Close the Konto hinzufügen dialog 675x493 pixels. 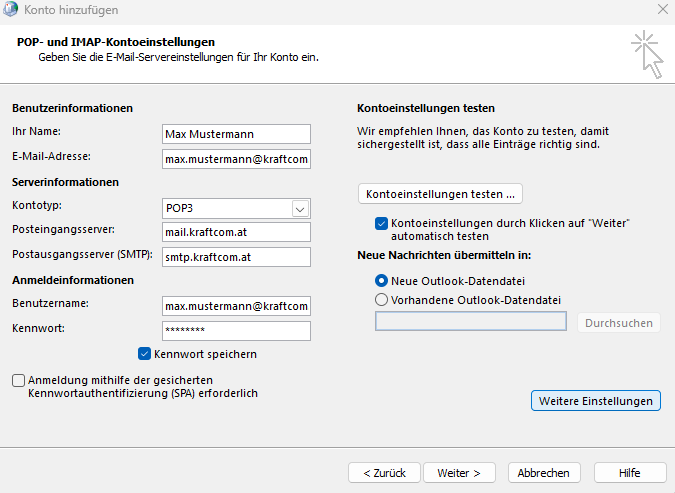[662, 10]
